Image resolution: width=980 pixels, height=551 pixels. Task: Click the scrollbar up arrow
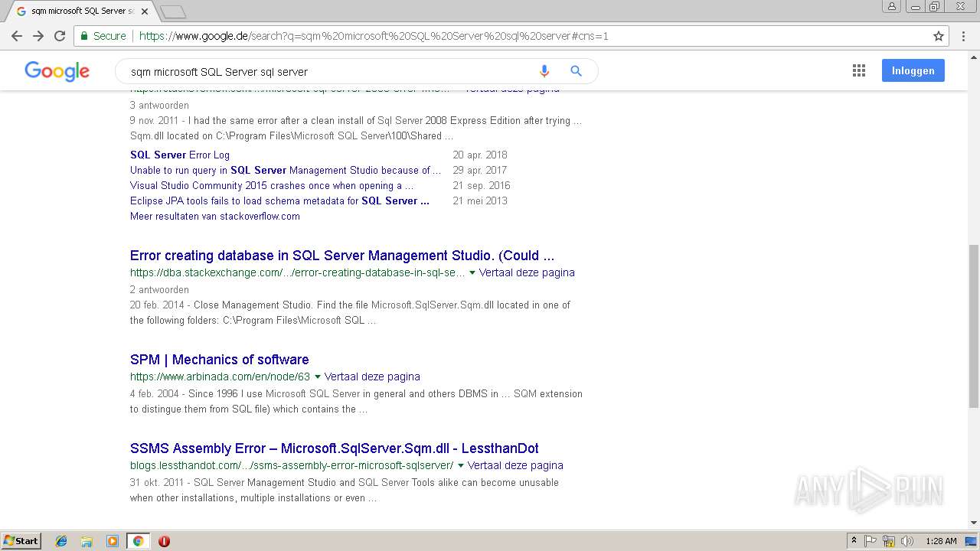(x=973, y=57)
